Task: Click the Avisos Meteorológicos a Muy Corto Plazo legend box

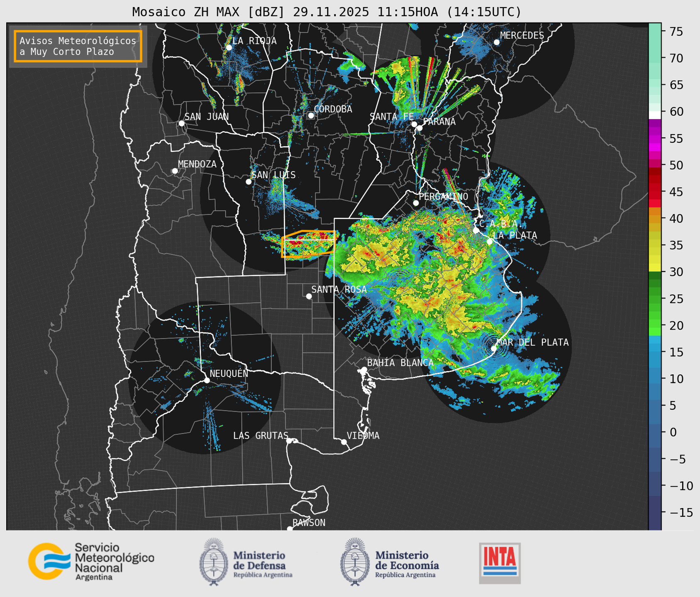Action: (78, 46)
